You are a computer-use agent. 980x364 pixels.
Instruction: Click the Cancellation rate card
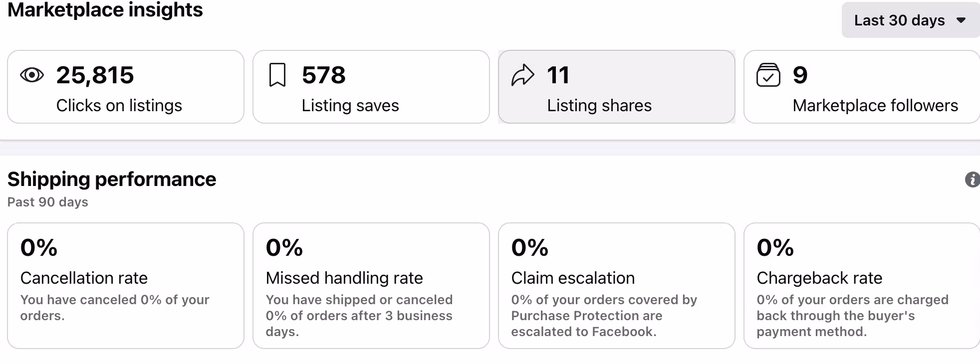pos(125,286)
